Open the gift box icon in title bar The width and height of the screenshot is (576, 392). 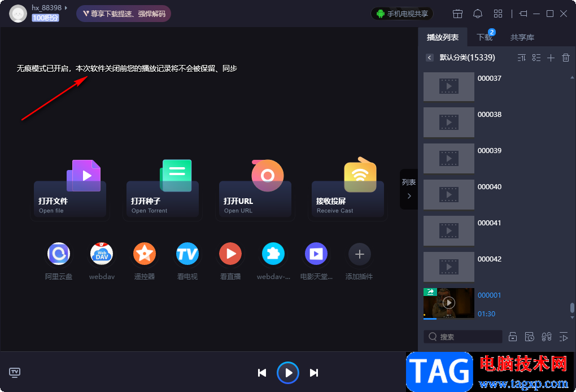pos(457,14)
